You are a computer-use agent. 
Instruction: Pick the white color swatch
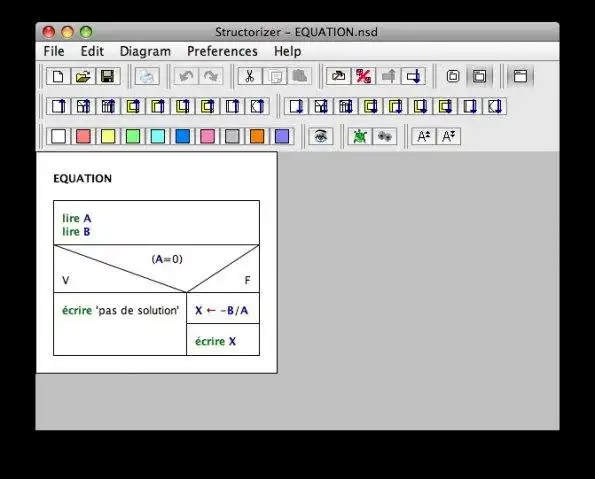point(58,136)
